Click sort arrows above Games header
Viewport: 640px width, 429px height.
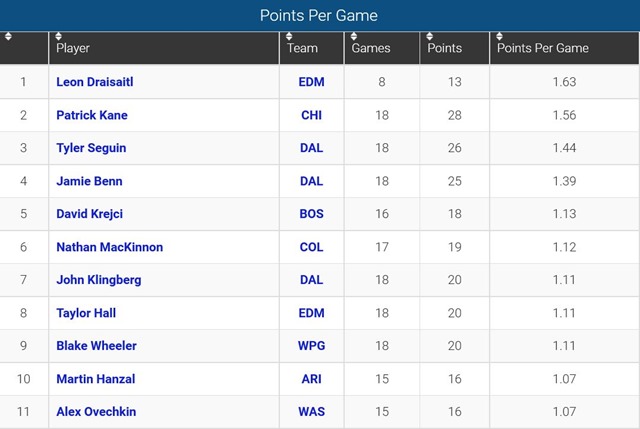354,37
